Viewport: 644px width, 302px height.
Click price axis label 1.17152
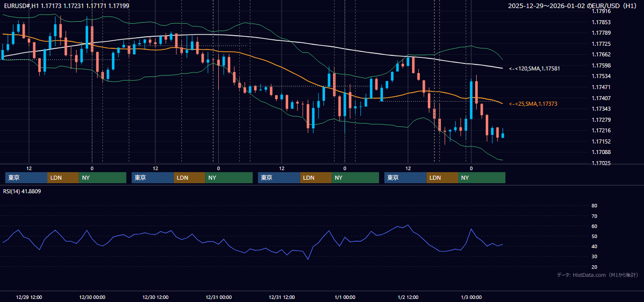(601, 141)
